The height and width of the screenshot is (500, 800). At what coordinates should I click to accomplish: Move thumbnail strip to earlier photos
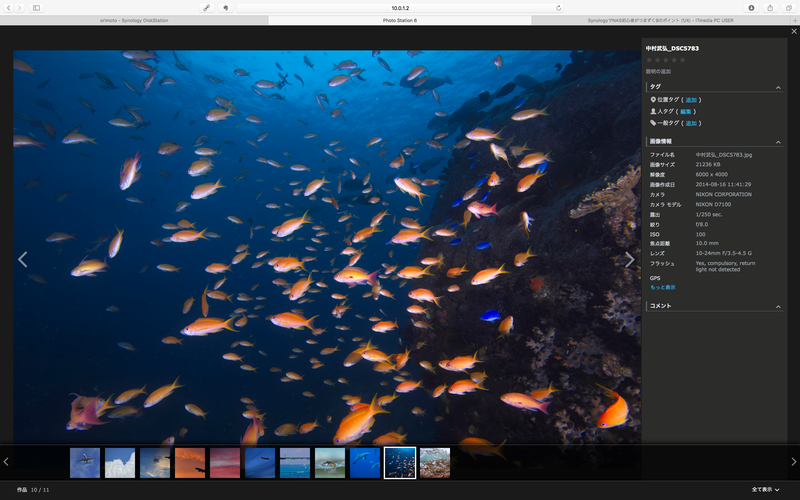tap(6, 462)
